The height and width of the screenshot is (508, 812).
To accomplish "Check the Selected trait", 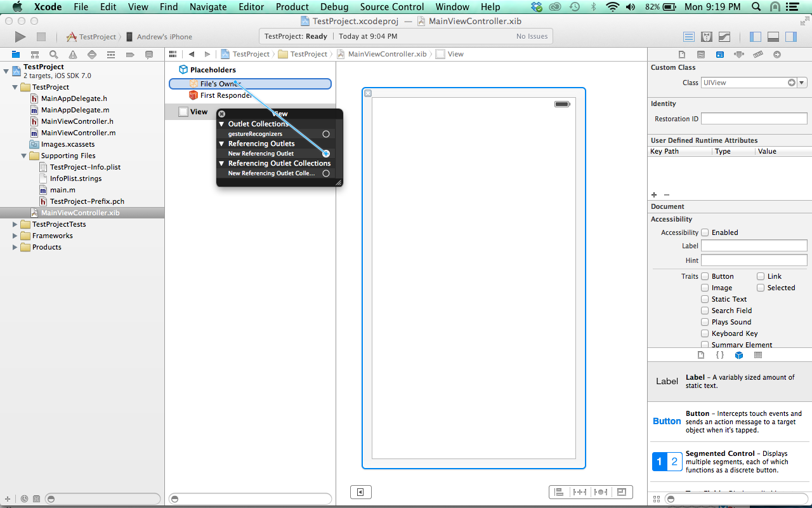I will tap(761, 288).
